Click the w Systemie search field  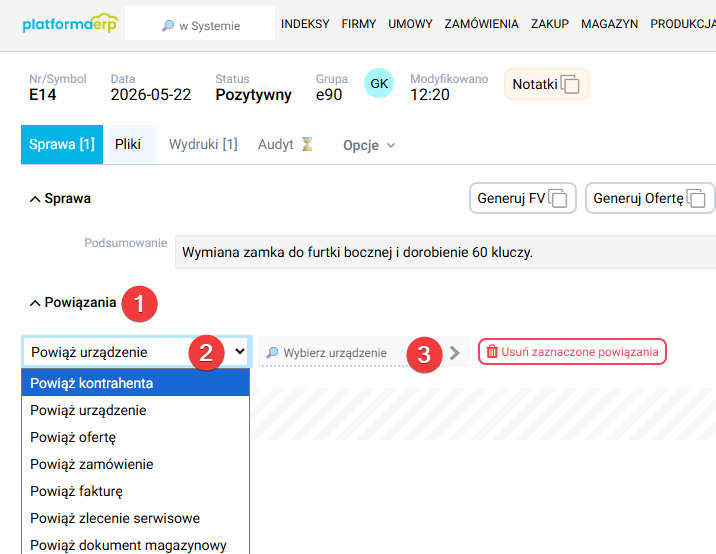(x=200, y=23)
